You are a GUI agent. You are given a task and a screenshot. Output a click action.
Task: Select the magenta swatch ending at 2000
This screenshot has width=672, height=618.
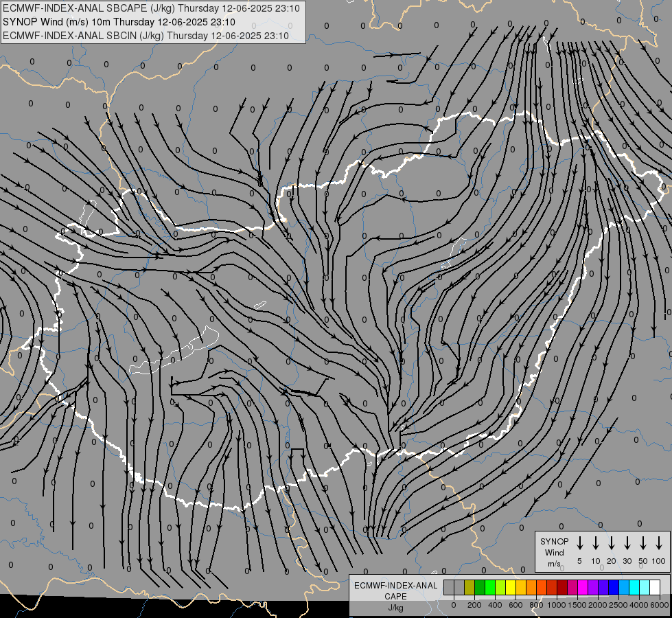click(x=583, y=587)
